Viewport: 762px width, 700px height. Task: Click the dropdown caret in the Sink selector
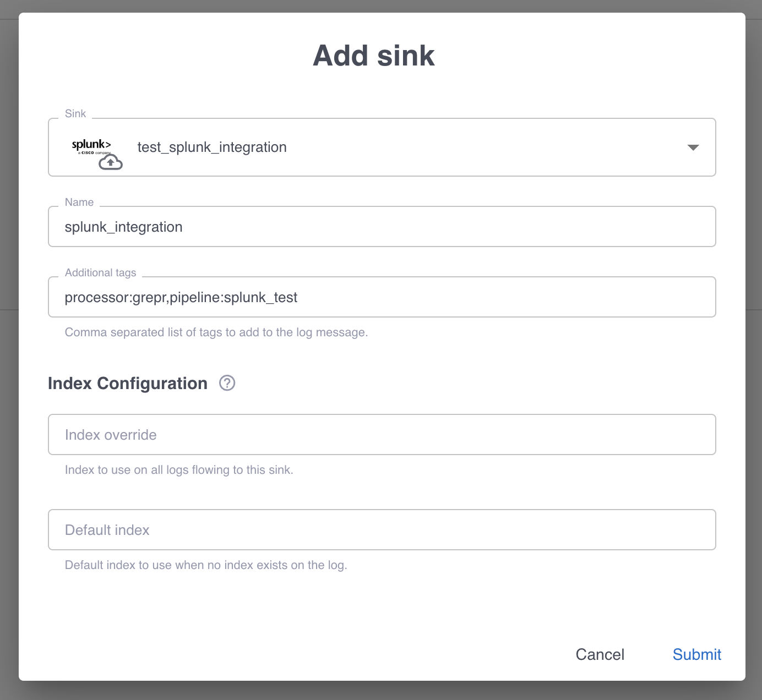(x=693, y=147)
